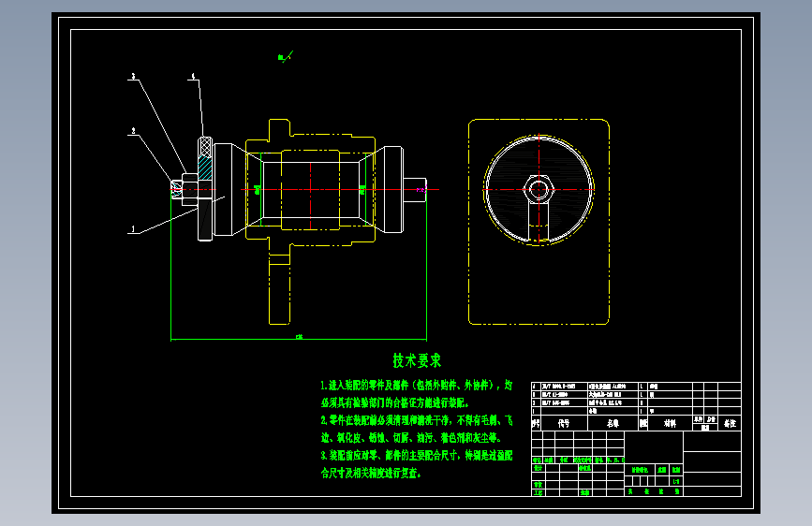The width and height of the screenshot is (812, 526).
Task: Click the 材料 column header in parts list
Action: [x=670, y=423]
